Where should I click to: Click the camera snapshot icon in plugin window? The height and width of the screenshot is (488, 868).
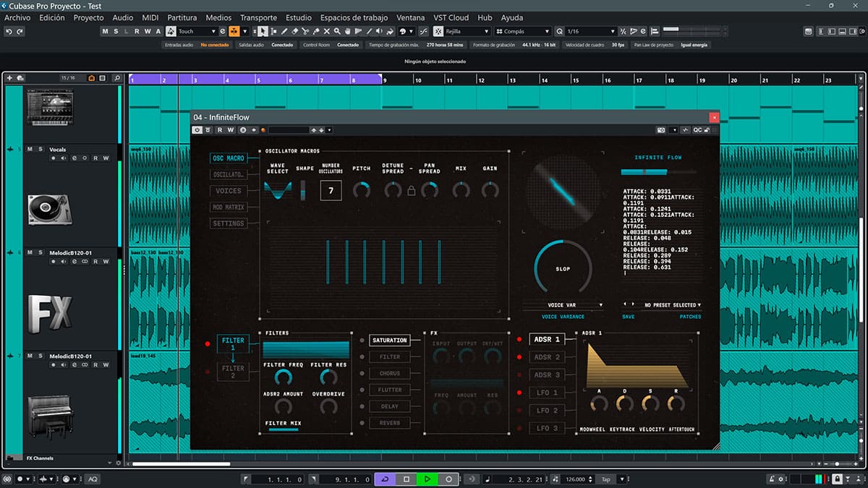pos(660,130)
